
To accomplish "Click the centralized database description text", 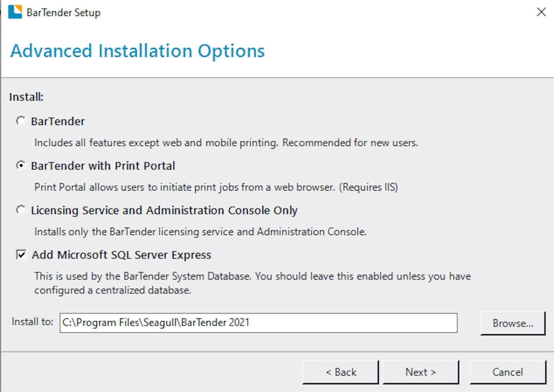I will pyautogui.click(x=252, y=283).
